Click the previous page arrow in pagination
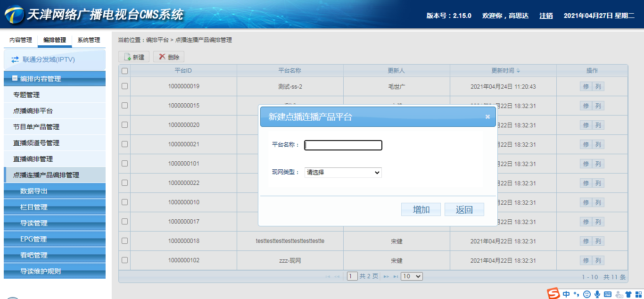 click(337, 277)
